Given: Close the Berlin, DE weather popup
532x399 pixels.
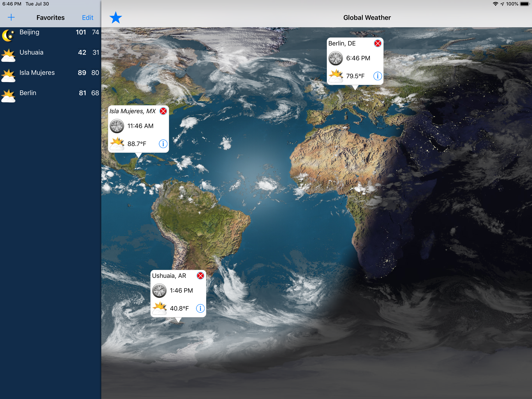Looking at the screenshot, I should click(377, 43).
